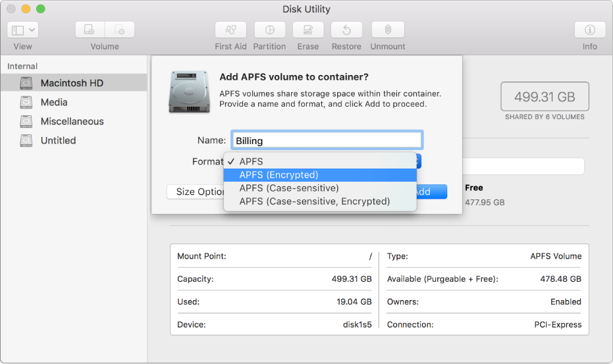
Task: Open the Partition tool
Action: tap(269, 30)
